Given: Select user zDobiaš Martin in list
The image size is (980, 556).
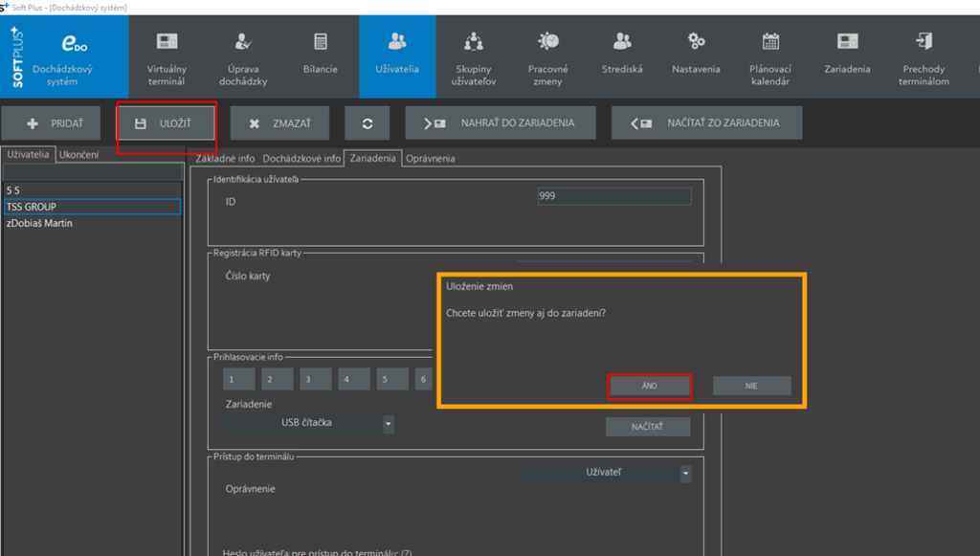Looking at the screenshot, I should click(x=39, y=223).
